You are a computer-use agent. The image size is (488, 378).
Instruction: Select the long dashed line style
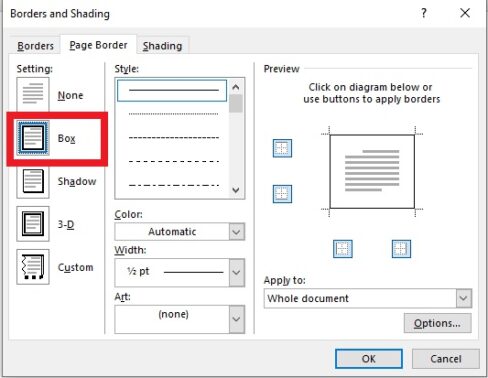(173, 162)
